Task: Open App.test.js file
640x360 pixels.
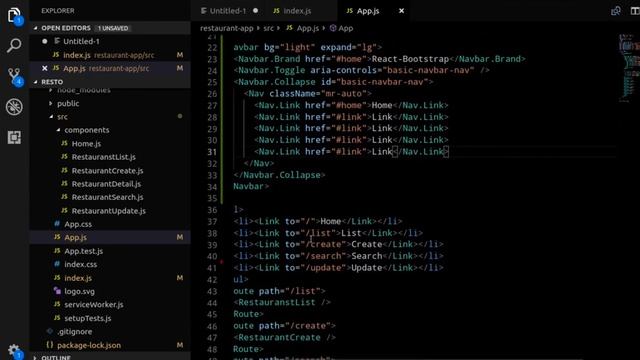Action: [83, 251]
